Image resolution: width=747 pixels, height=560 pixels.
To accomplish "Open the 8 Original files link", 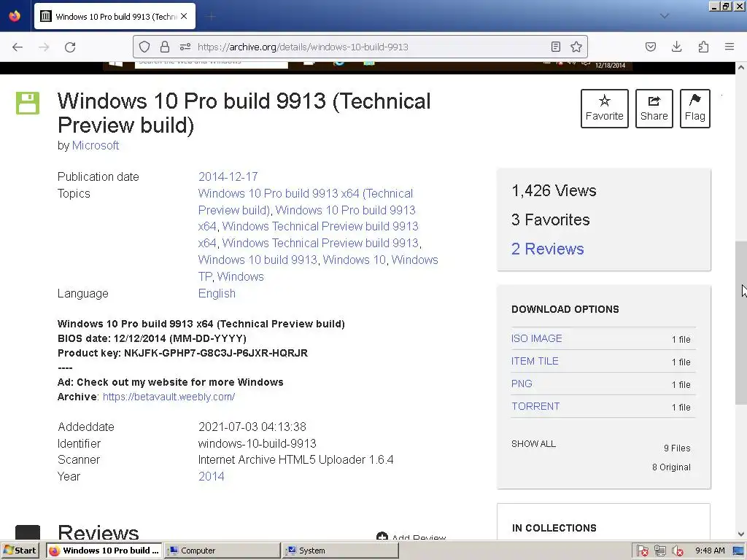I will (x=671, y=467).
